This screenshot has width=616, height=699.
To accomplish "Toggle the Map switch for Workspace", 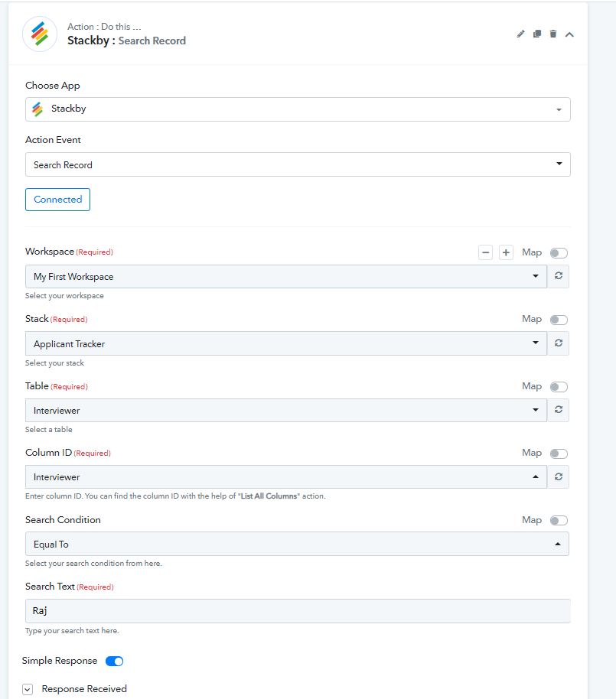I will (559, 253).
